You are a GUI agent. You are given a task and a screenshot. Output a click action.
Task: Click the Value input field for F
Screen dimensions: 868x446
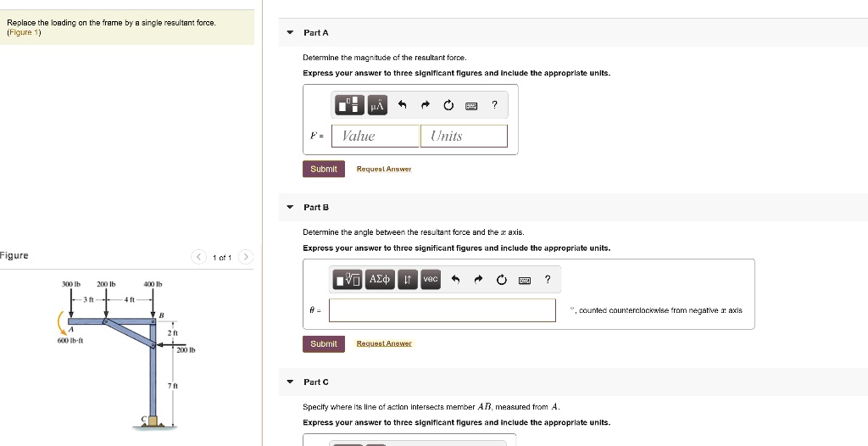click(376, 136)
